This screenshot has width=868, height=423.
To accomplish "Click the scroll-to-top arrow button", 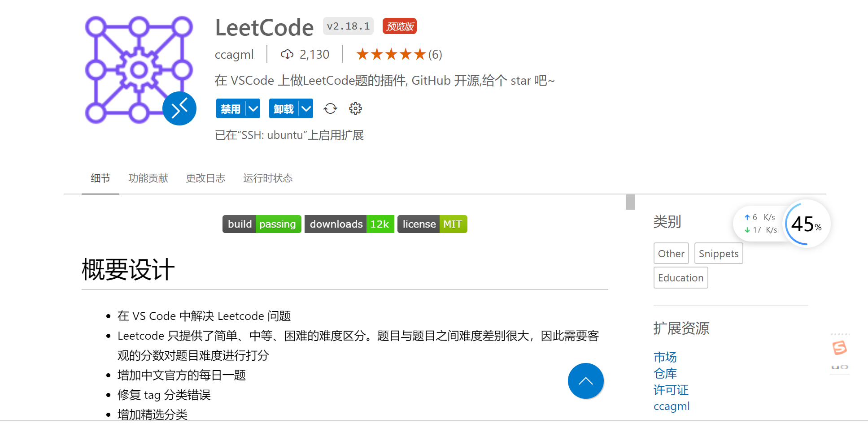I will pyautogui.click(x=586, y=381).
